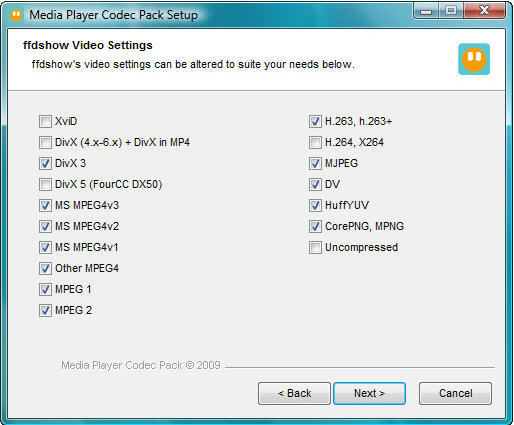
Task: Minimize the setup window
Action: pyautogui.click(x=426, y=11)
